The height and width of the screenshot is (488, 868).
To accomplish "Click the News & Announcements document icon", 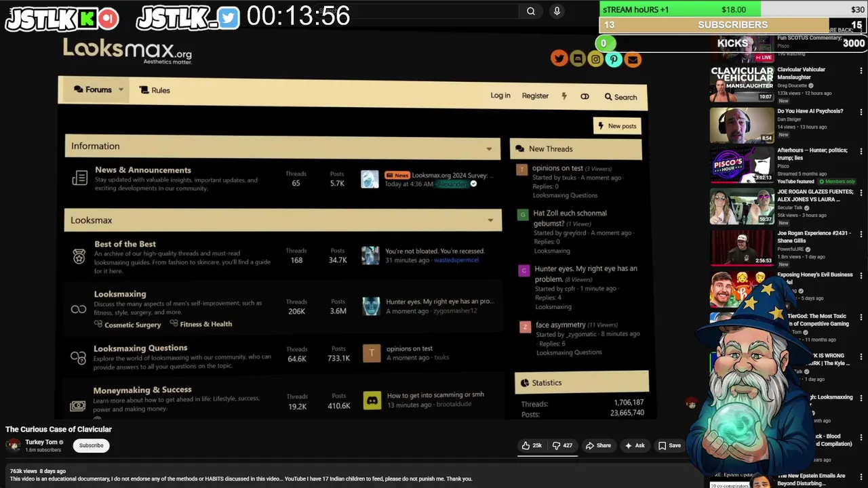I will pos(79,178).
